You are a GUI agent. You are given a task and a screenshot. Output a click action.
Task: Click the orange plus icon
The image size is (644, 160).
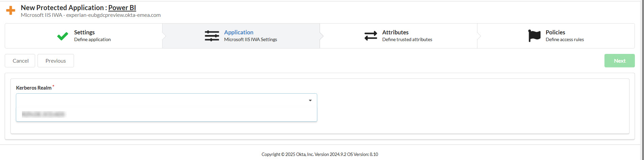pyautogui.click(x=10, y=10)
